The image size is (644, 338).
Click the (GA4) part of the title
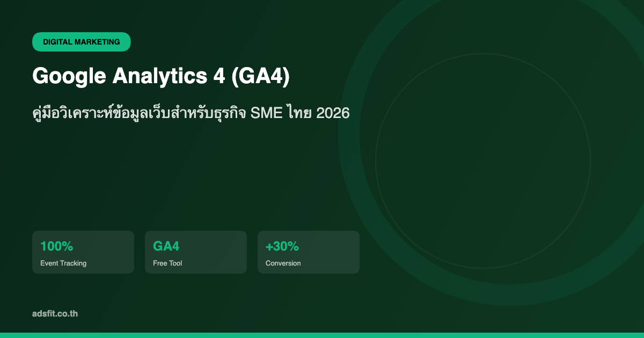(260, 76)
